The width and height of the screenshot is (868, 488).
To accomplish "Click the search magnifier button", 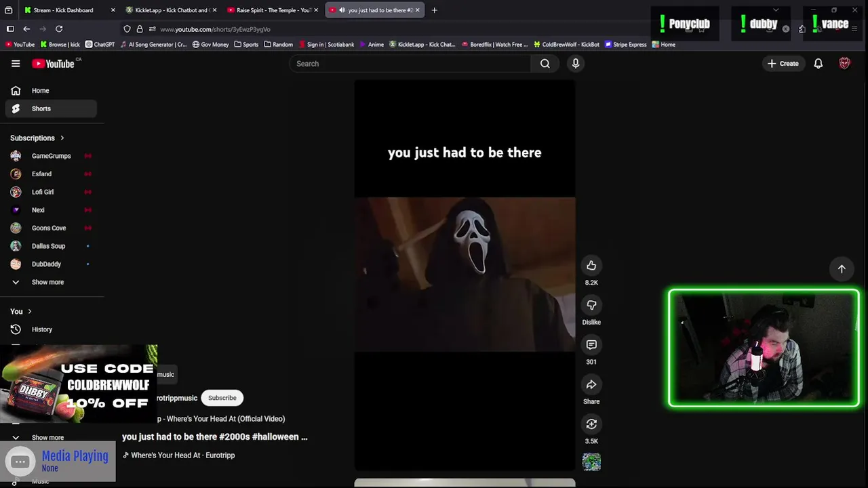I will [545, 64].
